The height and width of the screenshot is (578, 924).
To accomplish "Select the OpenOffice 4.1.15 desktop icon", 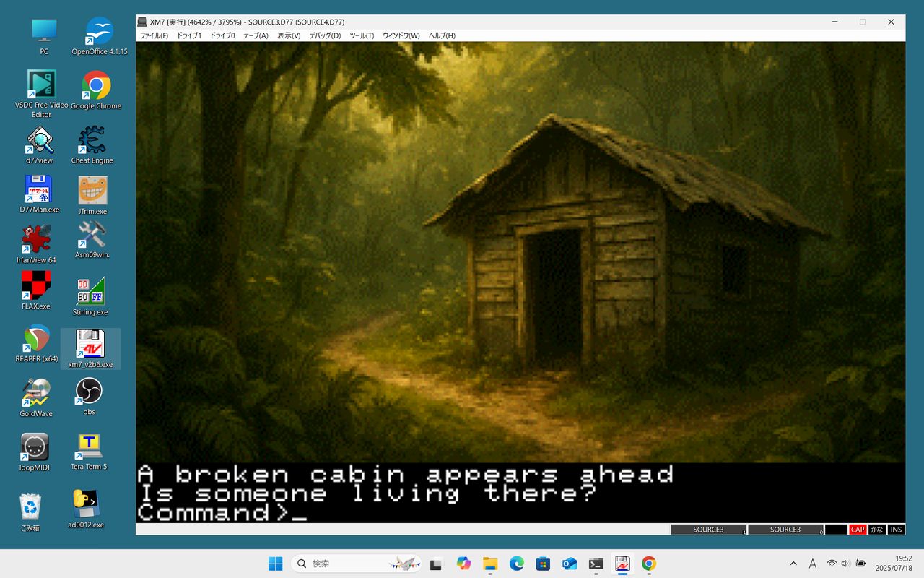I will (x=100, y=36).
